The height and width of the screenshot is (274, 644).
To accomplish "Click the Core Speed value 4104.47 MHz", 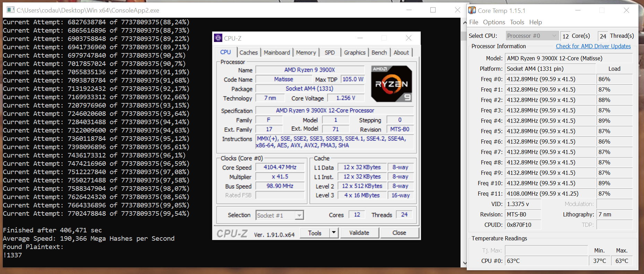I will 280,167.
